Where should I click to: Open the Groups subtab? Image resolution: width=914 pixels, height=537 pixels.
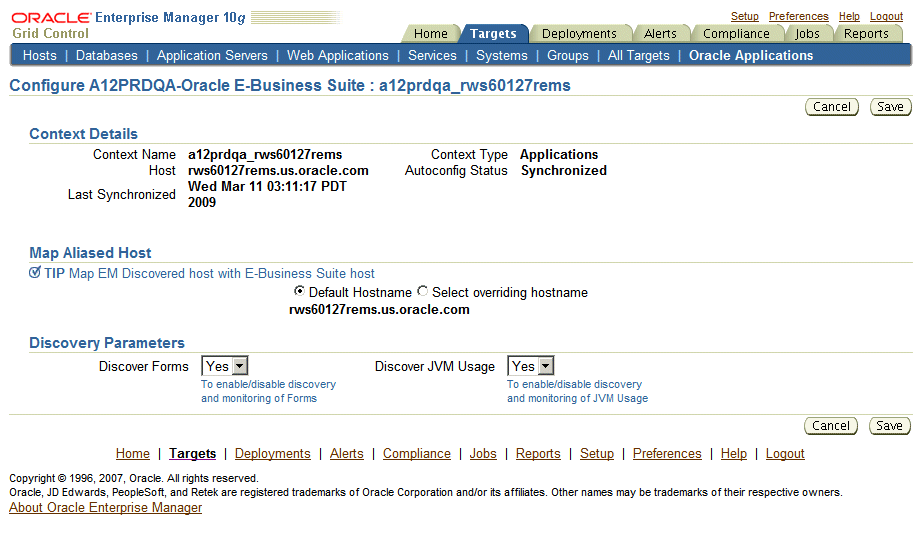click(x=567, y=55)
